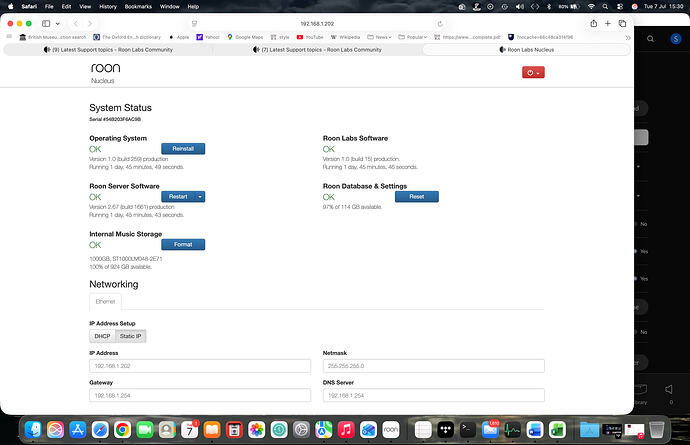The width and height of the screenshot is (690, 445).
Task: Open the Bookmarks menu in menu bar
Action: click(138, 7)
